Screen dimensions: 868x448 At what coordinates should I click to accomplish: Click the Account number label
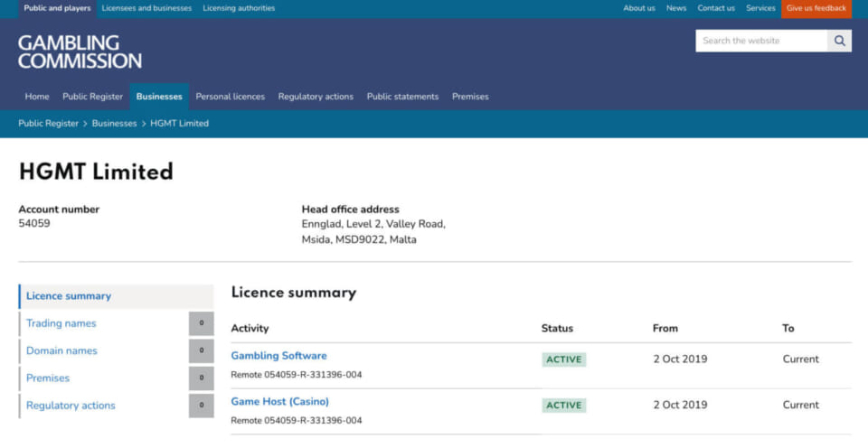59,209
